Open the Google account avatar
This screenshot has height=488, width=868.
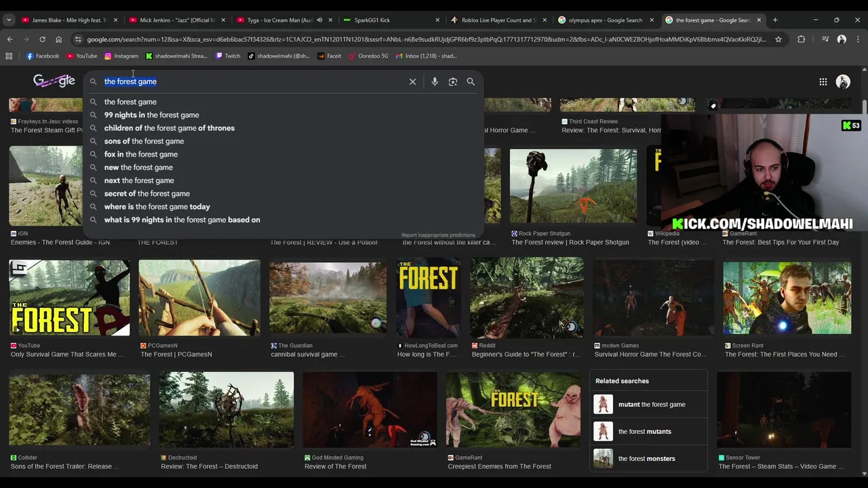pos(843,82)
